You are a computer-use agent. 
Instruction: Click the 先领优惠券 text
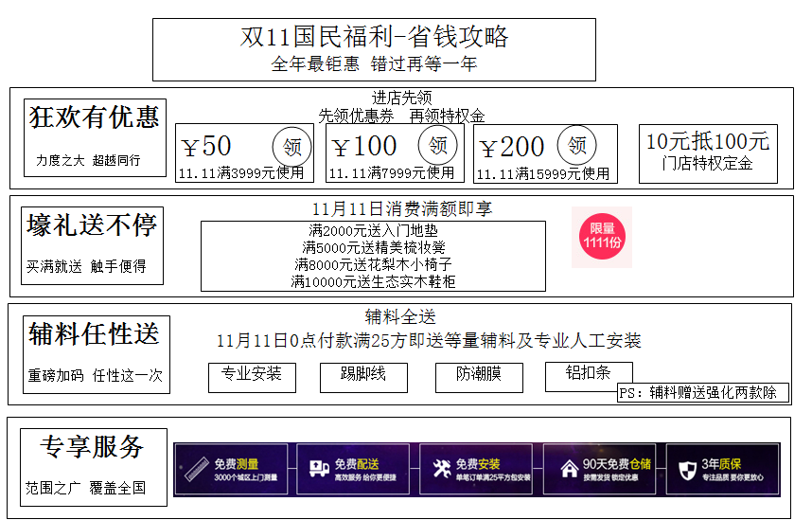pos(356,116)
